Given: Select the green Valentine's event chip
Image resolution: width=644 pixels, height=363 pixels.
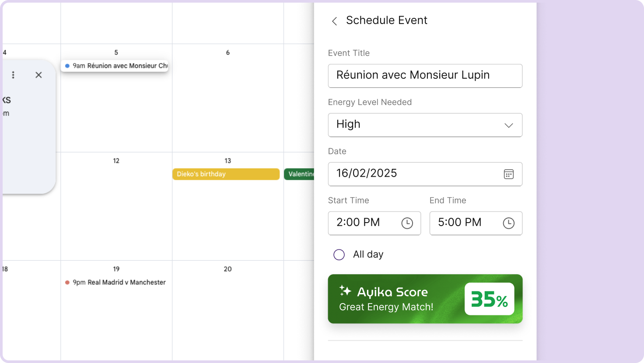Looking at the screenshot, I should point(300,174).
